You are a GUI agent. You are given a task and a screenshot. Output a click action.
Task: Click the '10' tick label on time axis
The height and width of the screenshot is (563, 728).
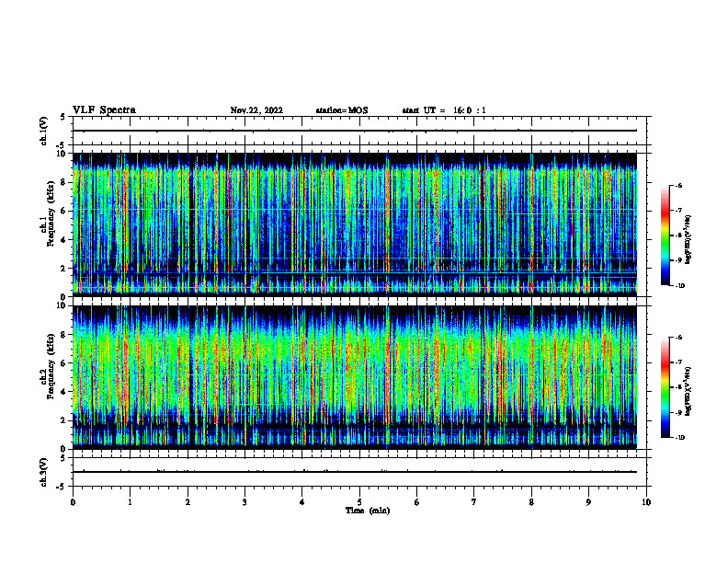coord(646,502)
